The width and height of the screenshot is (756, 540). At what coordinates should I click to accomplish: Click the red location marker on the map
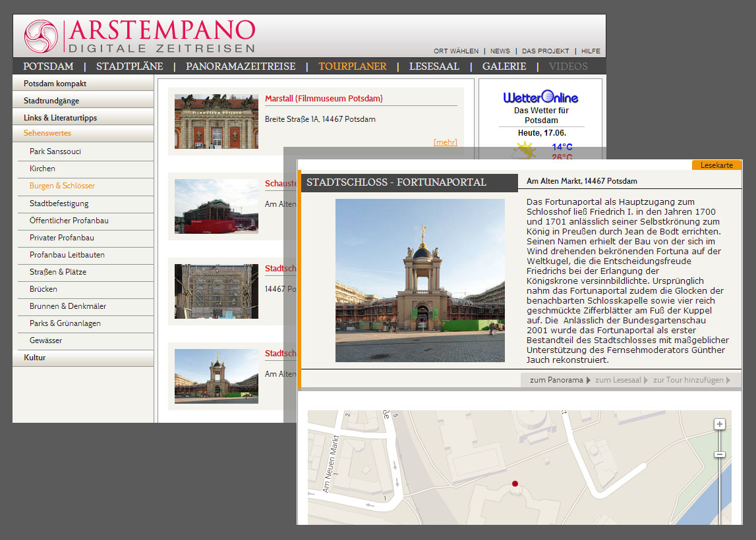pos(515,483)
